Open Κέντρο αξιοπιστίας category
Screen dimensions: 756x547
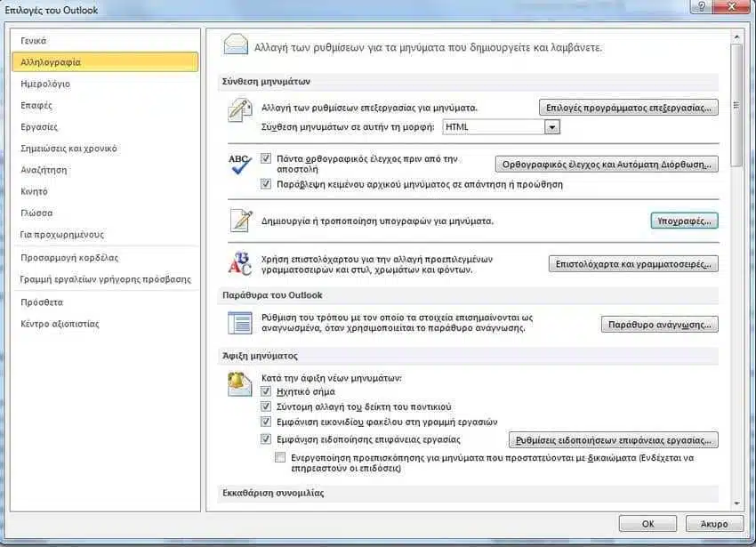105,324
